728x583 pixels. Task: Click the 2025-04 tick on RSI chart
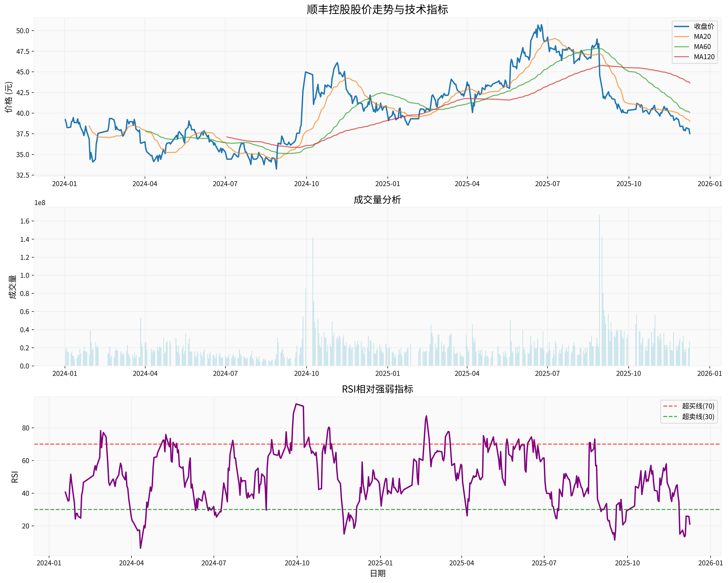(462, 563)
